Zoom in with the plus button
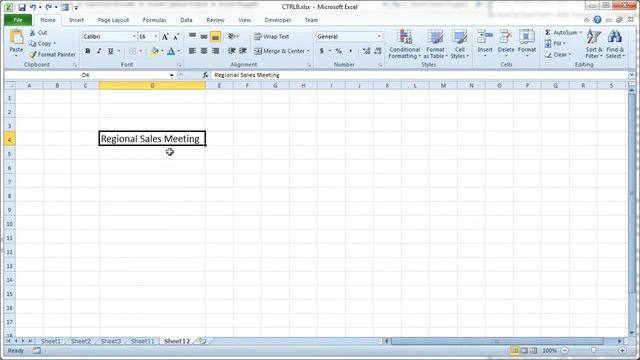640x360 pixels. 622,350
